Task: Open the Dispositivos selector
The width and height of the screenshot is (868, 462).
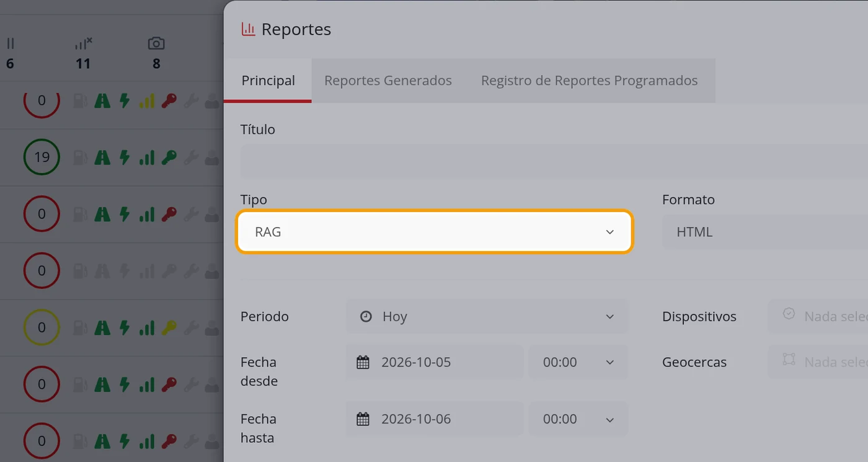Action: pyautogui.click(x=818, y=316)
